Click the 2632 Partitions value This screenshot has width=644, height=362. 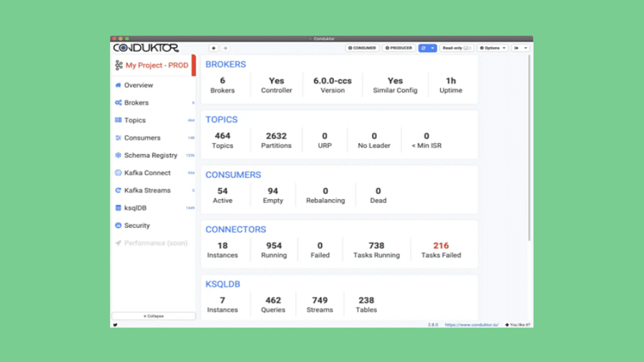click(x=276, y=136)
